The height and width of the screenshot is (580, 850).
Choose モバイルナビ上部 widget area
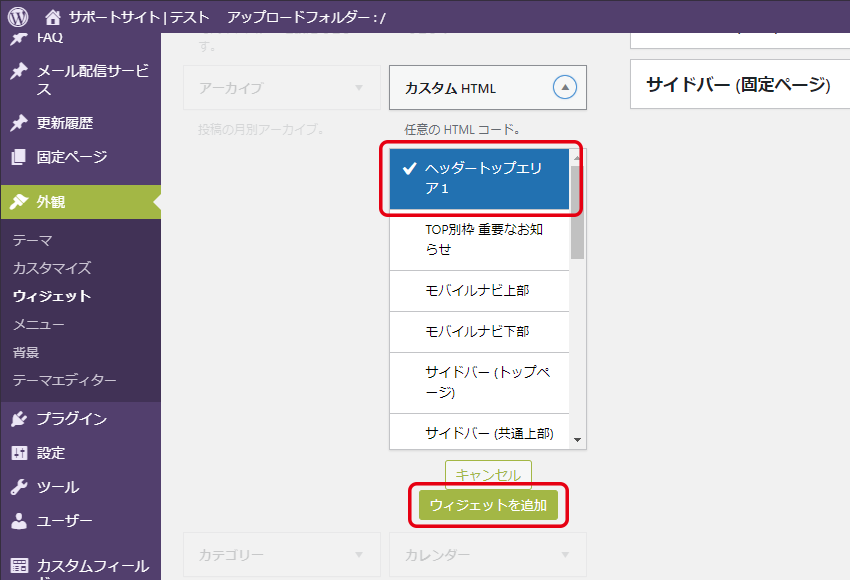pyautogui.click(x=479, y=291)
